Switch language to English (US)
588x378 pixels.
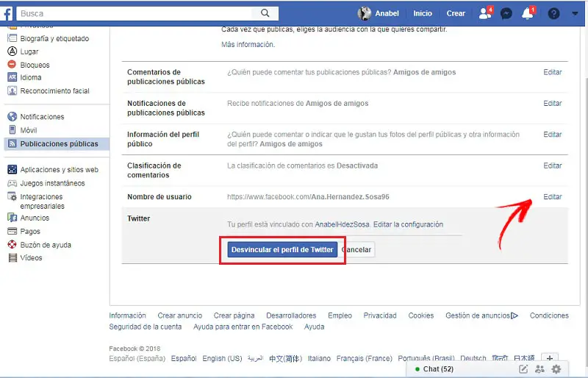pos(223,358)
